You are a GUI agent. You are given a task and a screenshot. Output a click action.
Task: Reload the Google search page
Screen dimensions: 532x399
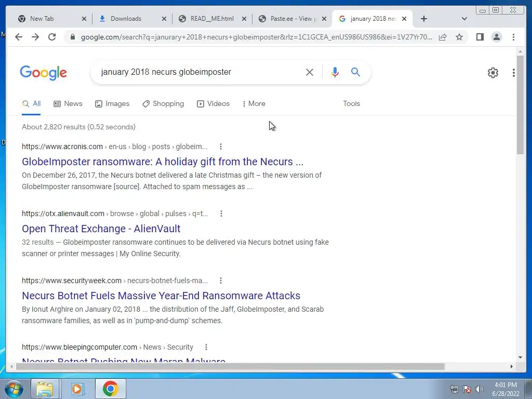pyautogui.click(x=52, y=37)
